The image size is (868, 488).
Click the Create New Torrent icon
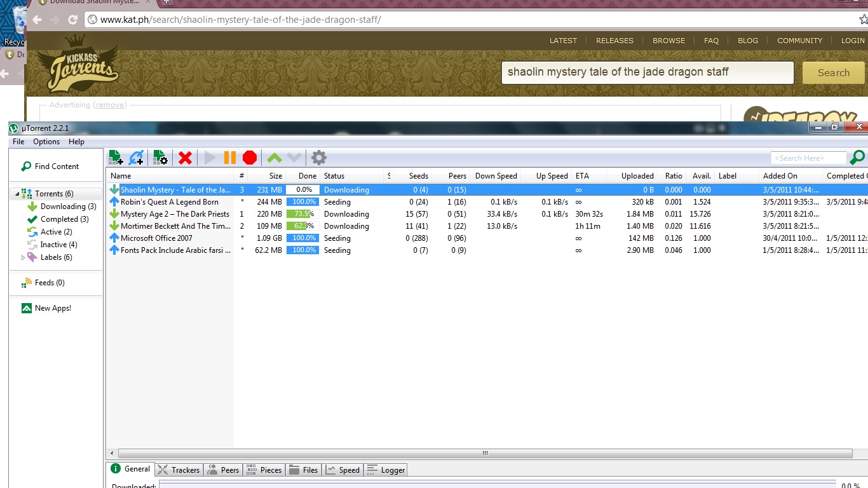tap(161, 158)
